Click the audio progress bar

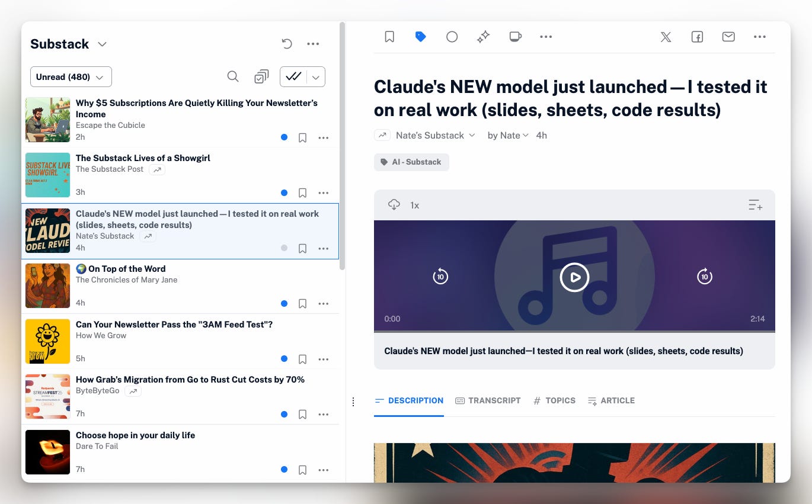click(574, 332)
